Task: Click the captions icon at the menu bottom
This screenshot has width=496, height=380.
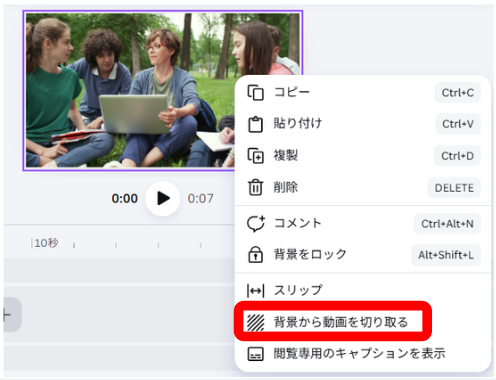Action: click(255, 354)
